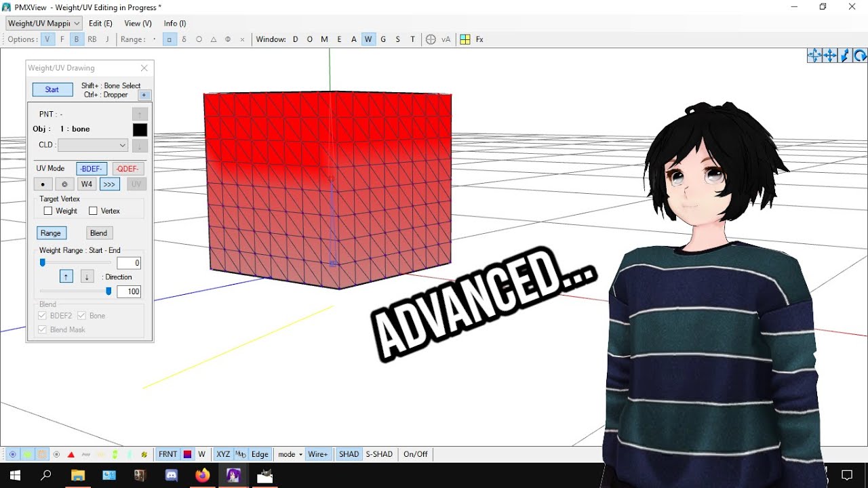Select the phi (Φ) range shape

tap(228, 39)
